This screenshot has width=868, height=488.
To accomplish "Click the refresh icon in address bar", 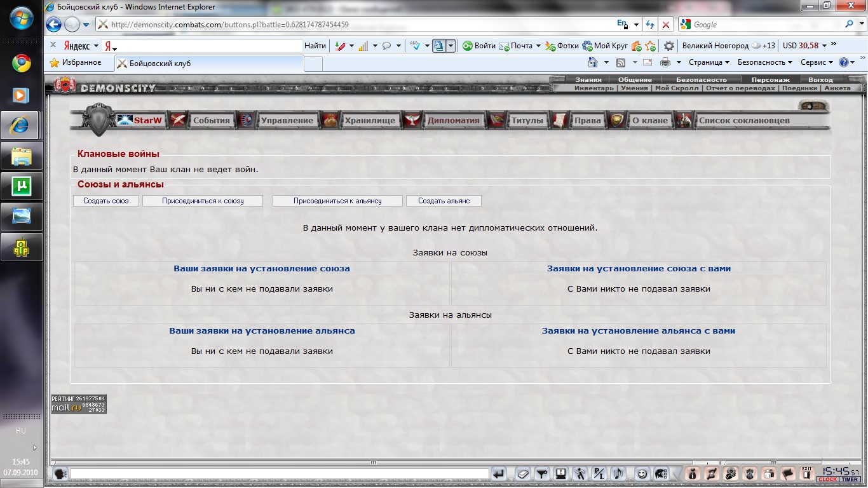I will (x=650, y=25).
